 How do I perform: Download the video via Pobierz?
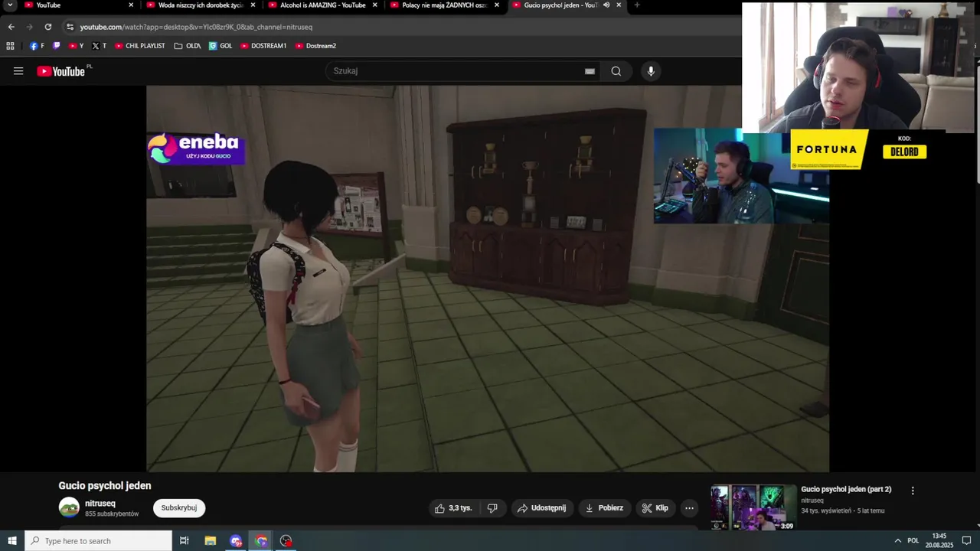pyautogui.click(x=604, y=508)
